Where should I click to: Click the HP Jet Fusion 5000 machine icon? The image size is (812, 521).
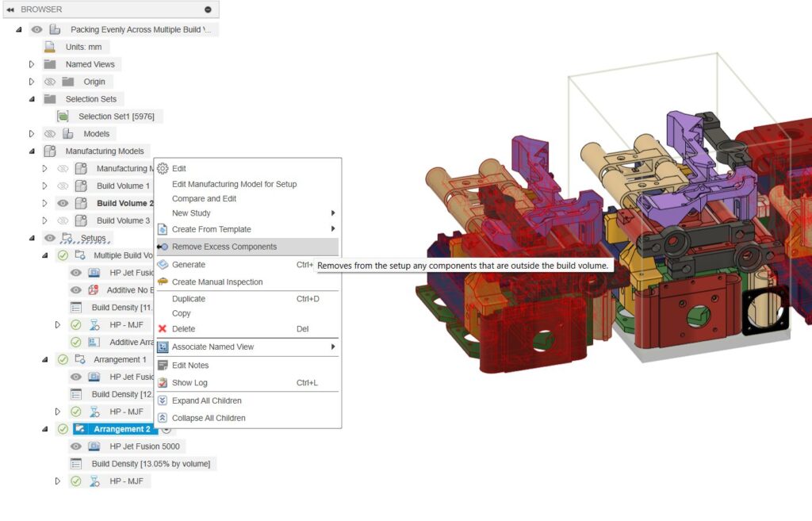click(x=94, y=446)
